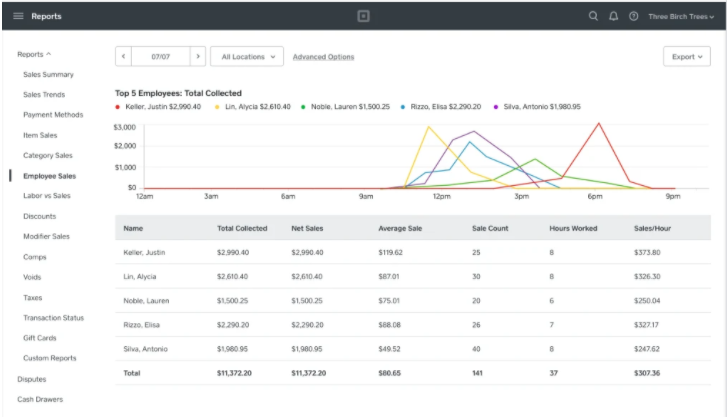Select Sales Summary report
The height and width of the screenshot is (417, 727).
48,75
